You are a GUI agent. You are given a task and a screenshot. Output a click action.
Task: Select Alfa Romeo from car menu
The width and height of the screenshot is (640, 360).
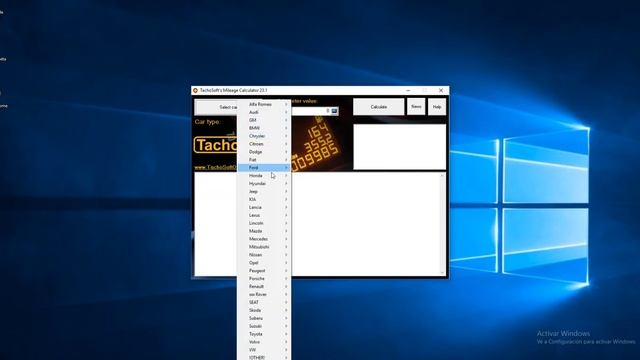point(264,104)
